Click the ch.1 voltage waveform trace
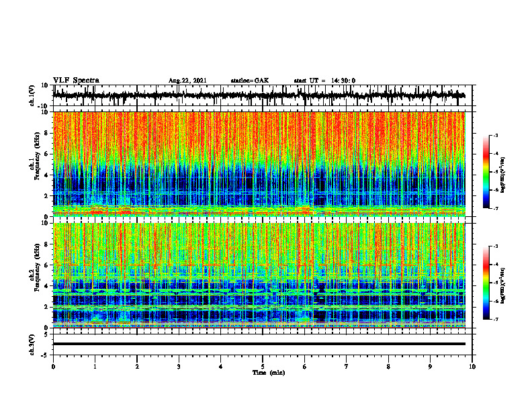Viewport: 532px width, 411px height. coord(259,95)
